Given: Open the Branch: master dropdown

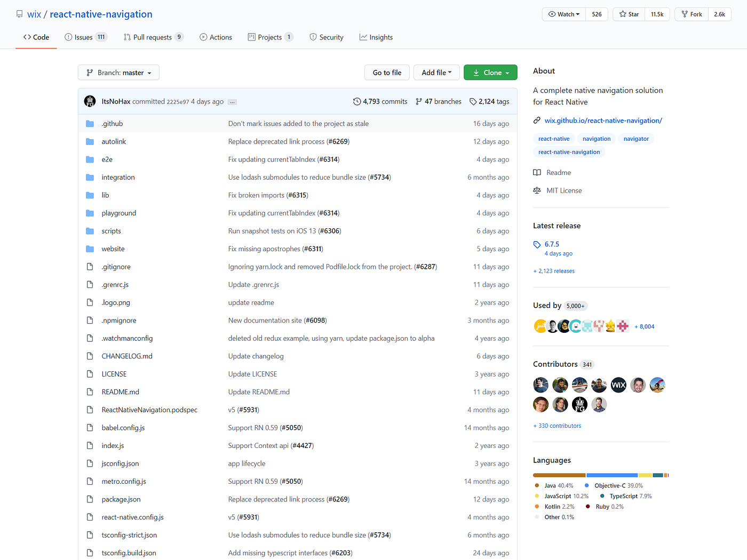Looking at the screenshot, I should coord(118,72).
